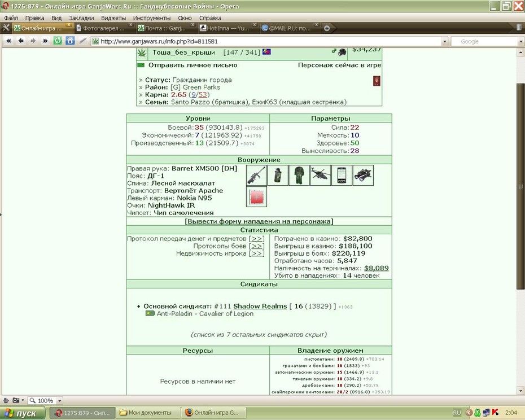Click in the Google search field

click(484, 41)
